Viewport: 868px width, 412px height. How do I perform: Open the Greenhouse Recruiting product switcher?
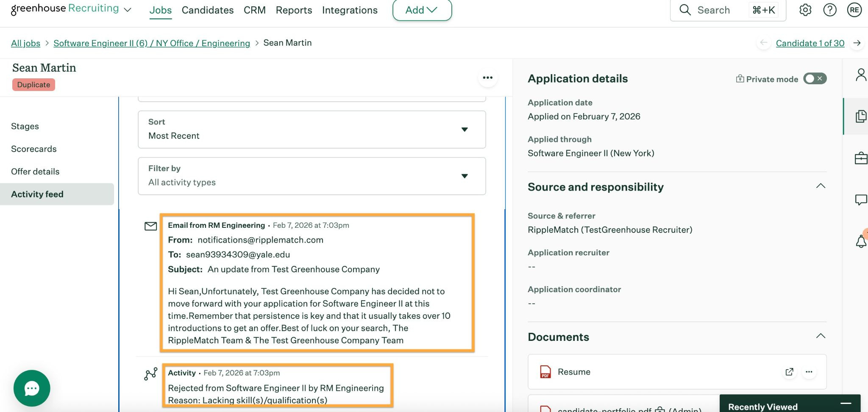point(127,10)
